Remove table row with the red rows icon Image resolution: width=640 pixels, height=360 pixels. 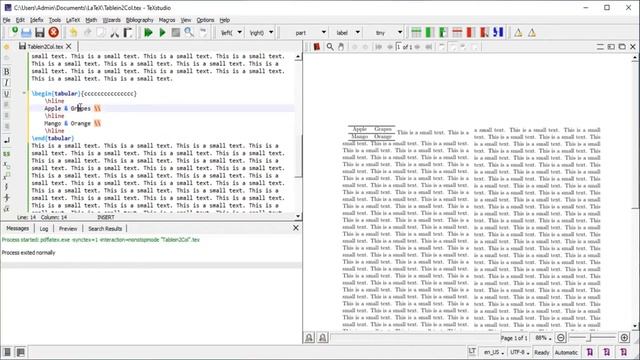pos(457,32)
